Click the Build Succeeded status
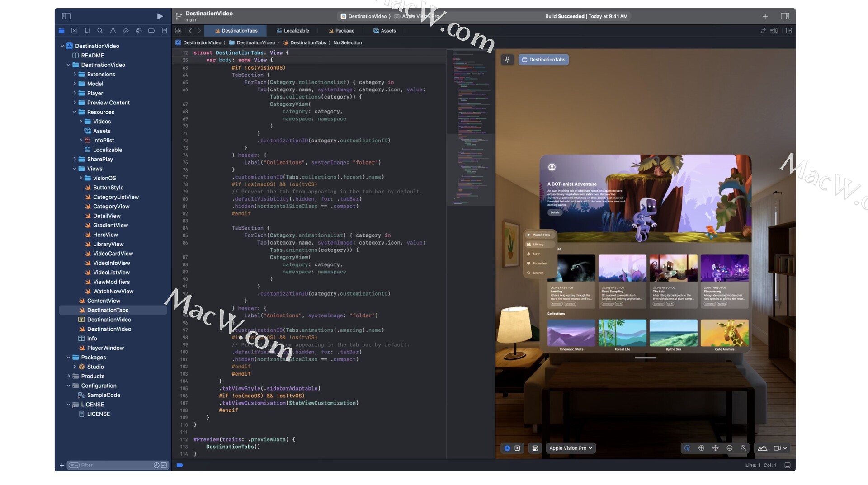The width and height of the screenshot is (868, 485). click(x=586, y=16)
